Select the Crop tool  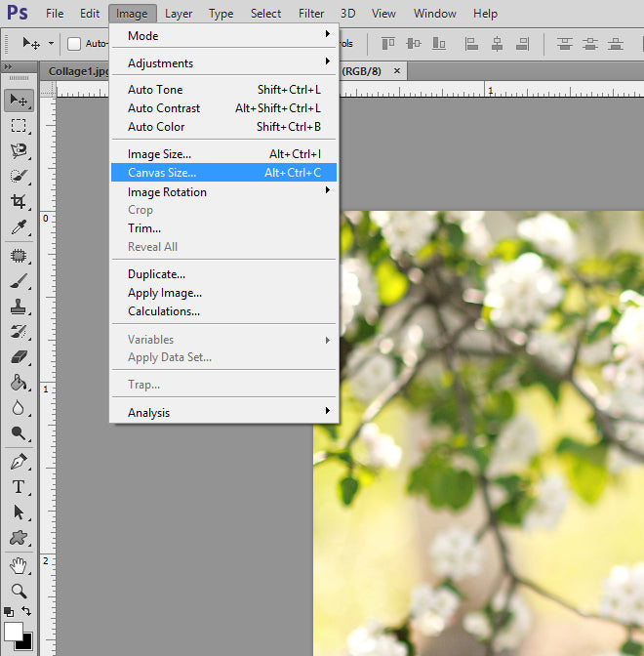(19, 201)
